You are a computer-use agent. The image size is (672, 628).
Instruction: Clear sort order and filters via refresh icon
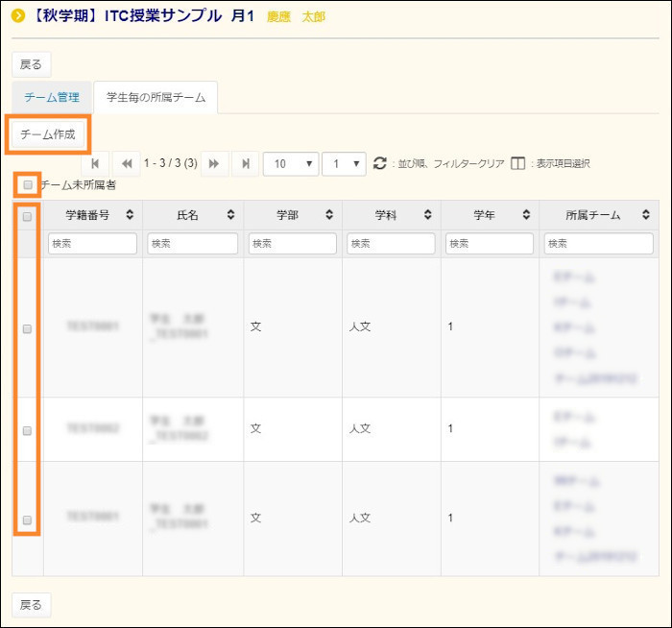380,163
